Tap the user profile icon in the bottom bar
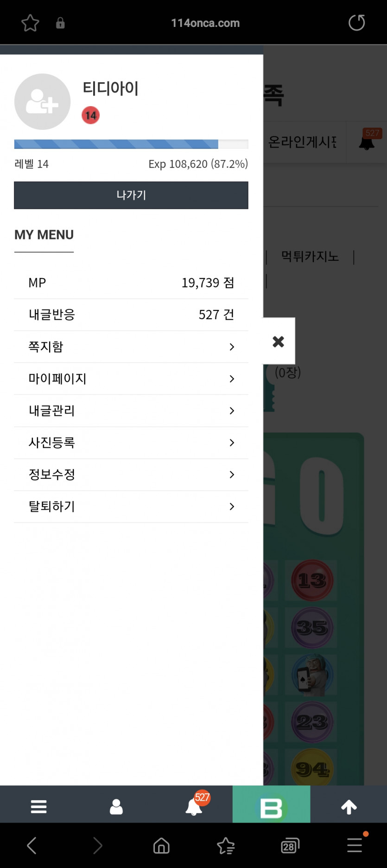Screen dimensions: 387x868 click(x=116, y=807)
